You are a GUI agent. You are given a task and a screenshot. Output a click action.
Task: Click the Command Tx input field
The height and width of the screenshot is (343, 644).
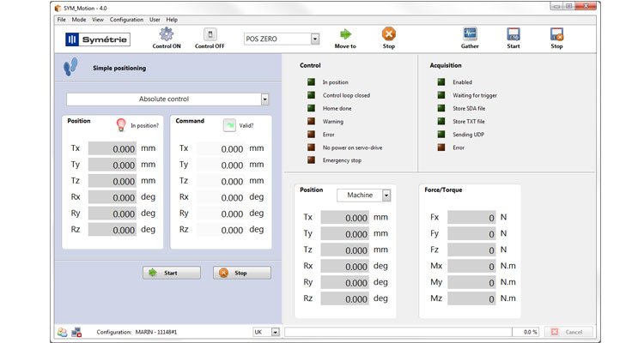click(221, 148)
